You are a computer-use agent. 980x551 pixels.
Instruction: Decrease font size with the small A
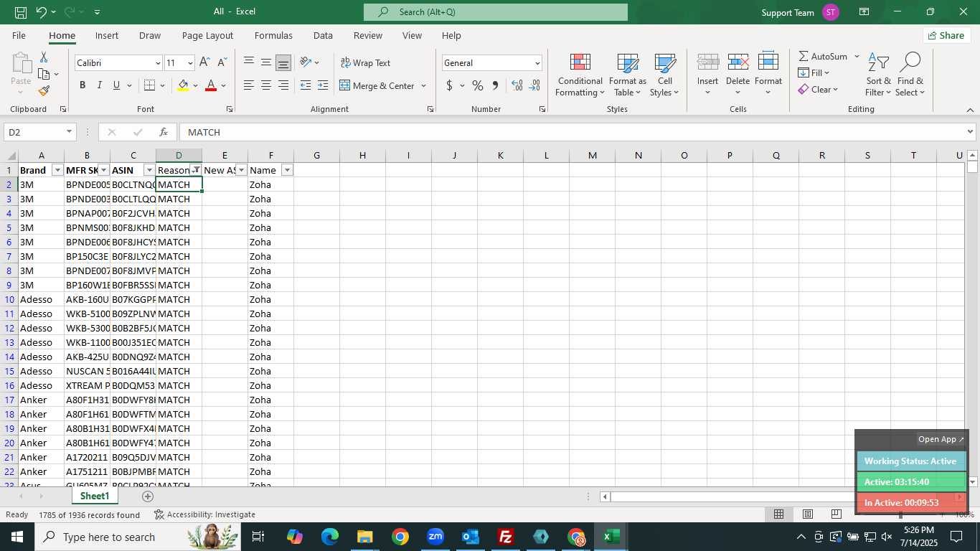pos(222,63)
